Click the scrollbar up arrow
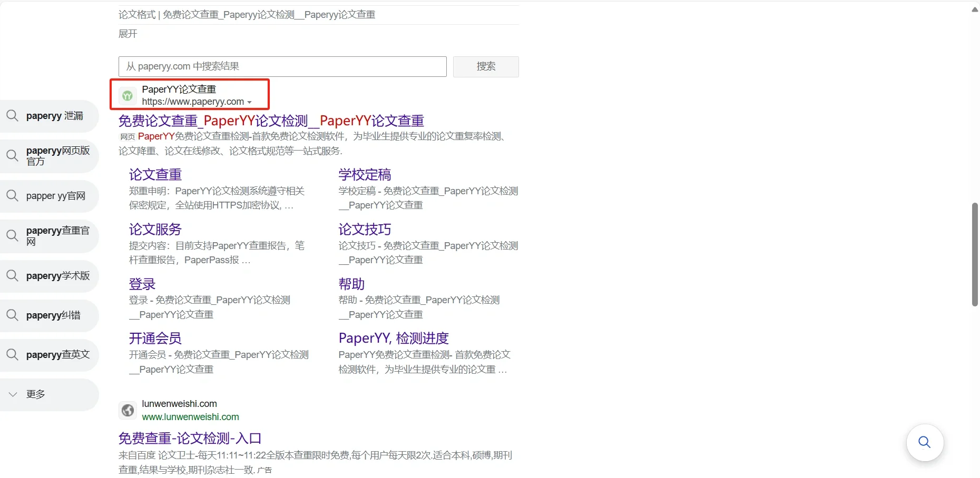980x478 pixels. [975, 9]
